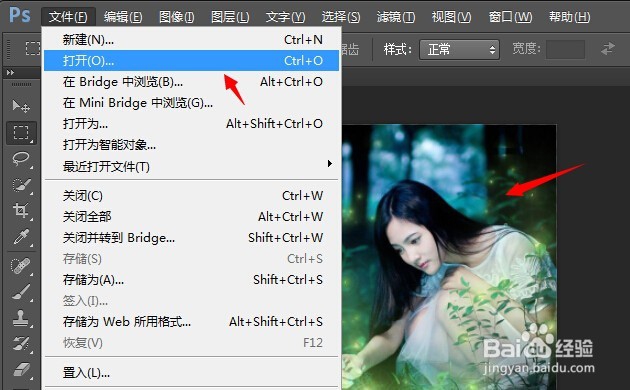Screen dimensions: 630x390
Task: Select the Eraser tool
Action: pyautogui.click(x=21, y=370)
